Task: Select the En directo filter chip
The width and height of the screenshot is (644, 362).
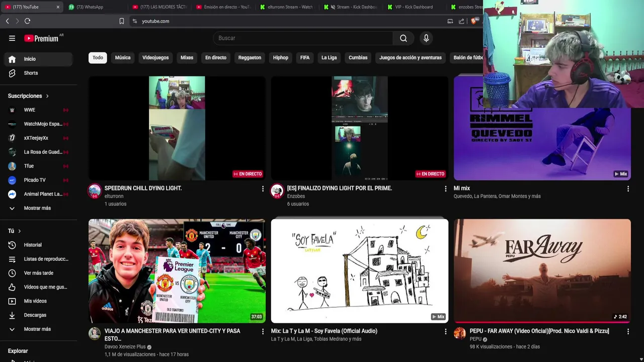Action: [216, 57]
